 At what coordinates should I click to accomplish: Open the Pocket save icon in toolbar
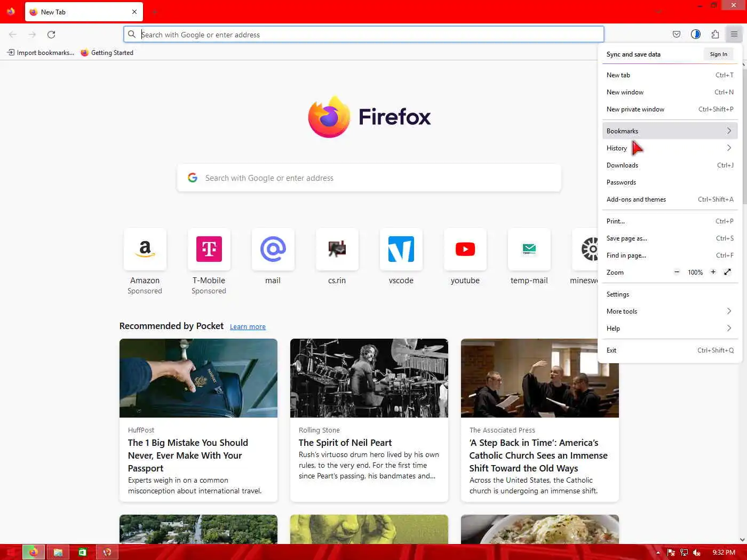tap(677, 34)
